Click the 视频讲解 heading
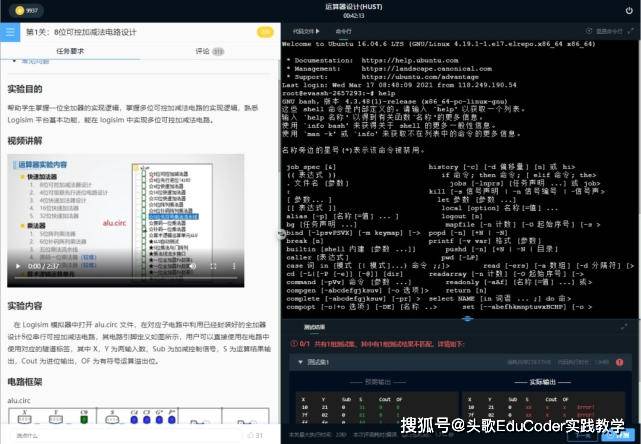 (25, 141)
